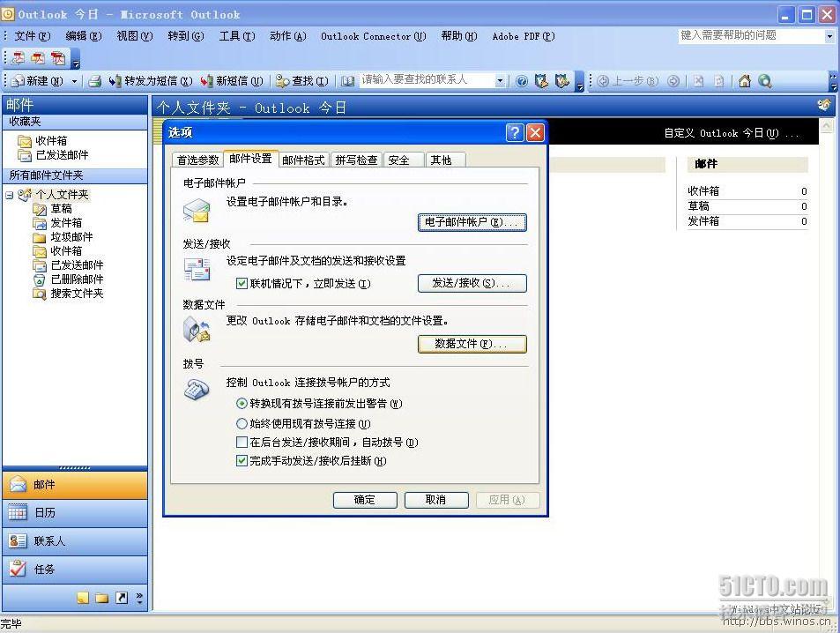Open 日历 navigation pane button
This screenshot has width=840, height=633.
click(x=75, y=513)
